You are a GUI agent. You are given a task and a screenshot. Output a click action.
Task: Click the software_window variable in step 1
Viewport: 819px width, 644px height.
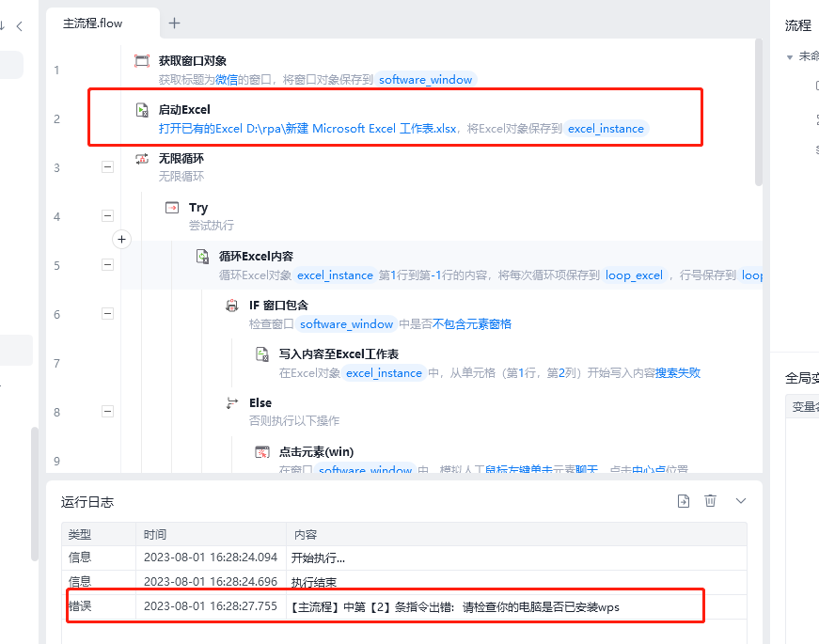click(x=425, y=79)
